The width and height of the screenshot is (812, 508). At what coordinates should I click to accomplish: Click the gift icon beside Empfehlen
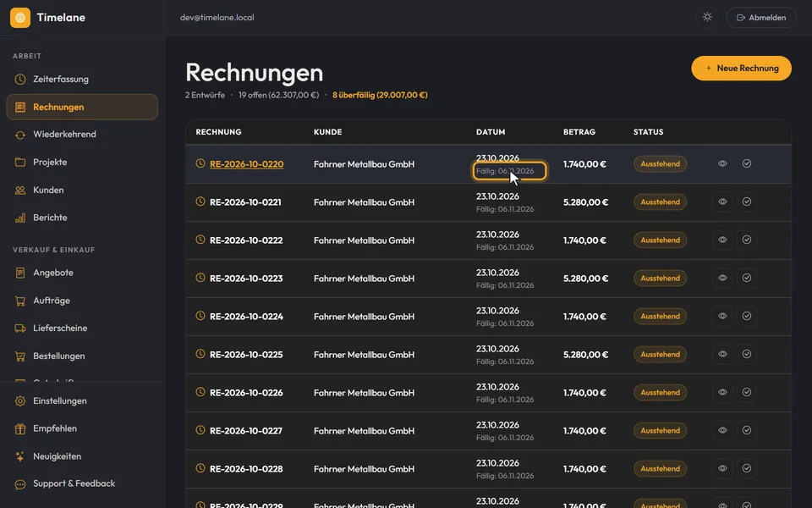click(20, 428)
